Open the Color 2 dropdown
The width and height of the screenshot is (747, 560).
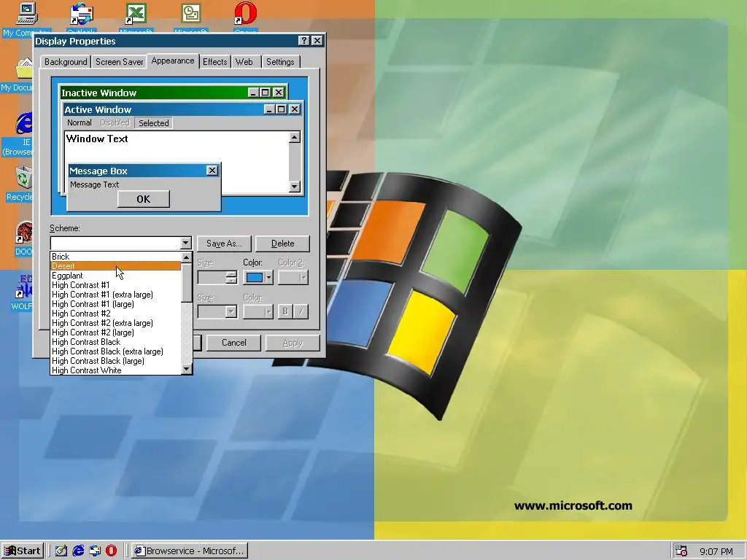click(x=303, y=277)
